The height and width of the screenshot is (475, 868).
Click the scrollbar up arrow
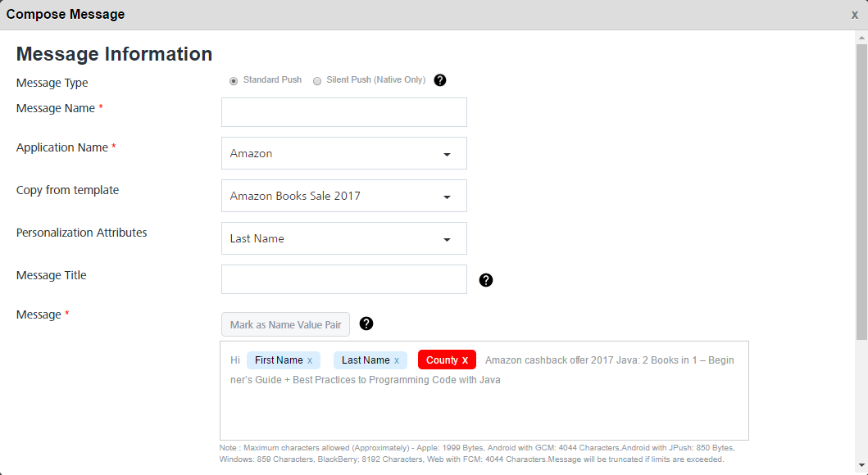(x=861, y=38)
